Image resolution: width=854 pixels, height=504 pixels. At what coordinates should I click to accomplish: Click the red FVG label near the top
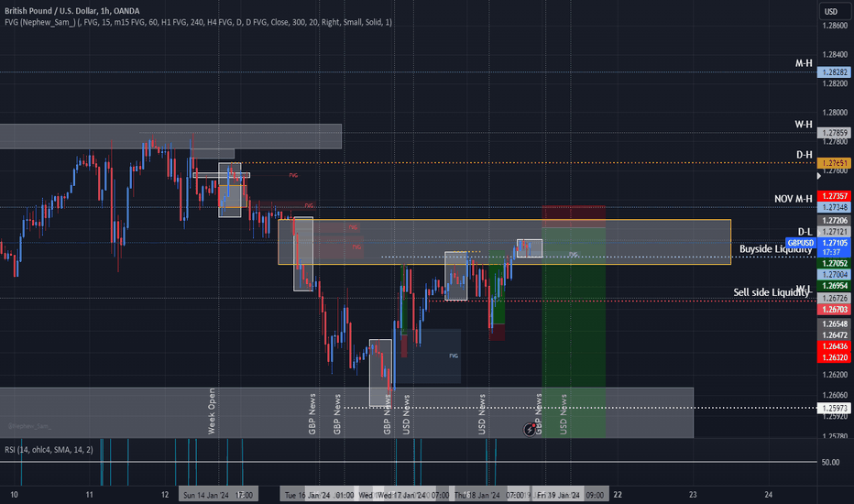pos(293,175)
